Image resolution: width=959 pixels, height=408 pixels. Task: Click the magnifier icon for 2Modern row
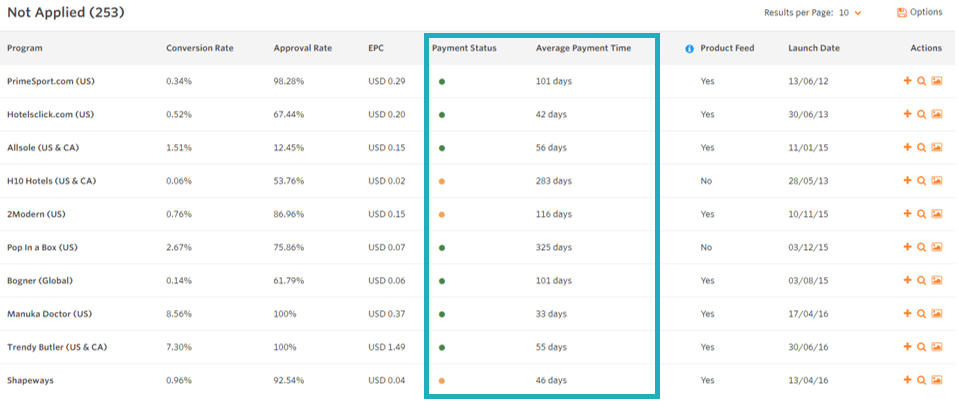tap(921, 214)
